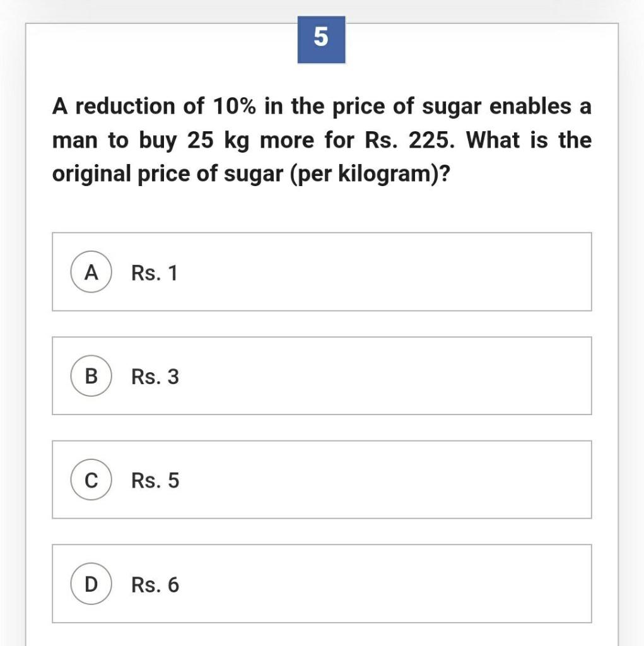Click the Rs. 1 answer text label
The image size is (644, 646).
click(153, 273)
